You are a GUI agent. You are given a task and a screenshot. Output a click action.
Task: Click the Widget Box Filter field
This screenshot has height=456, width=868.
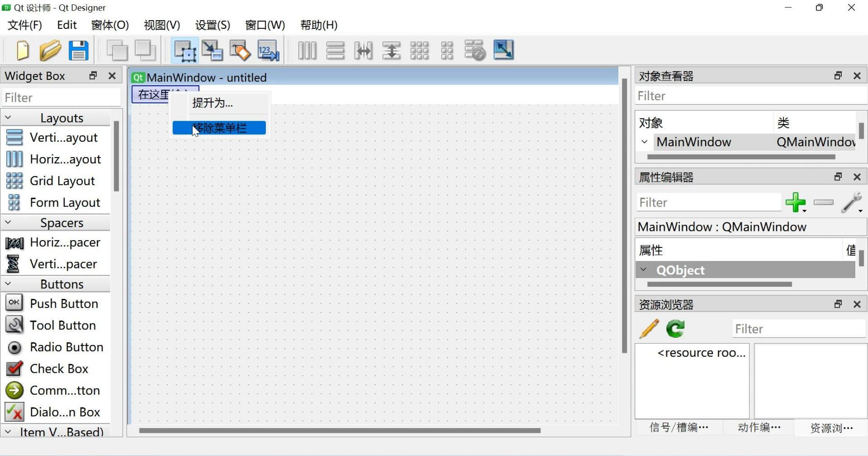click(61, 98)
